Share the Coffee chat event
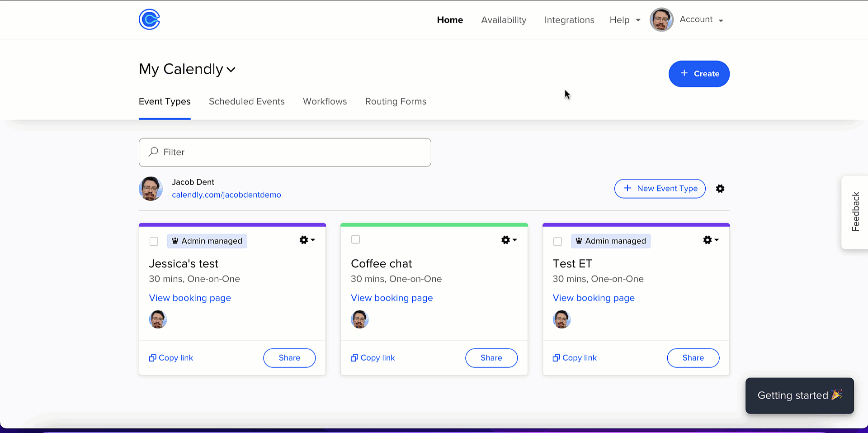The width and height of the screenshot is (868, 433). pos(491,358)
